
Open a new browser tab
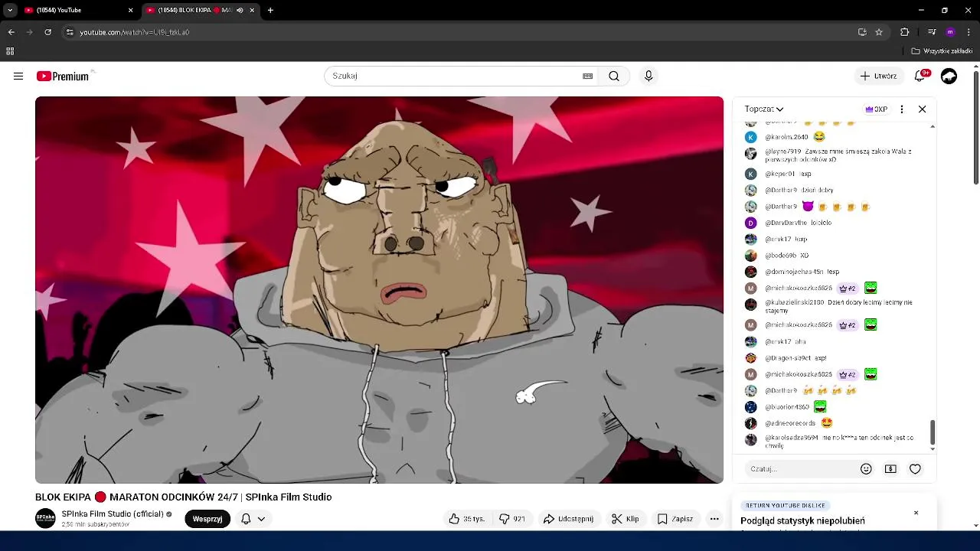pos(270,10)
